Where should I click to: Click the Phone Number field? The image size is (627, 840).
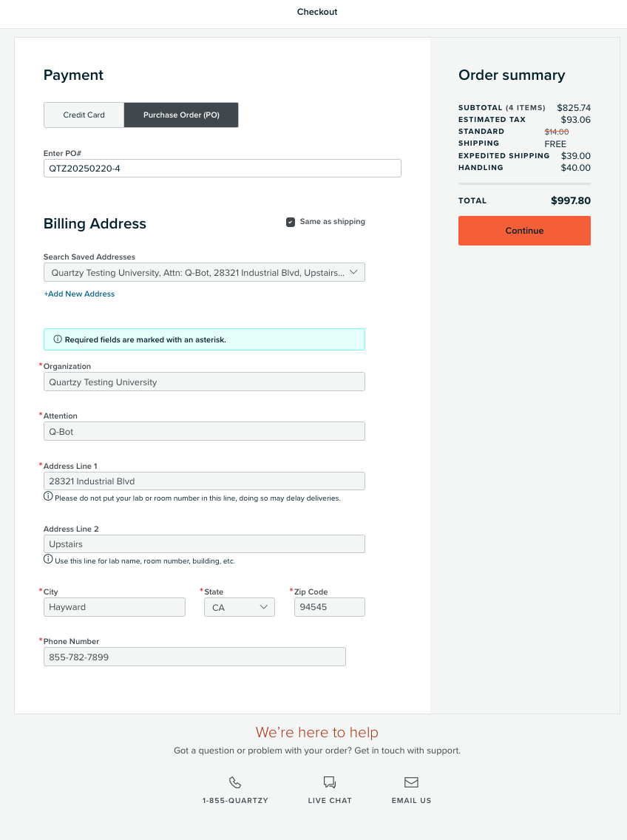point(194,657)
